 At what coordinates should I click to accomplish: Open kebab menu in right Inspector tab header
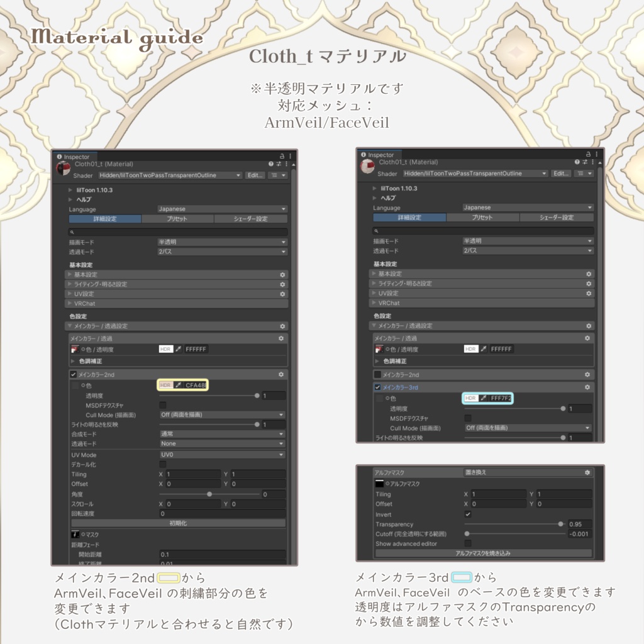pos(596,154)
